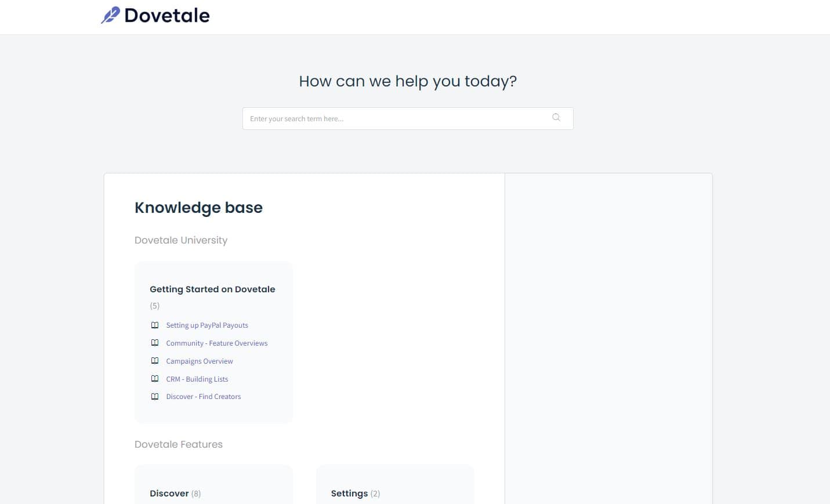Open the Getting Started on Dovetale folder
Screen dimensions: 830x504
tap(212, 289)
